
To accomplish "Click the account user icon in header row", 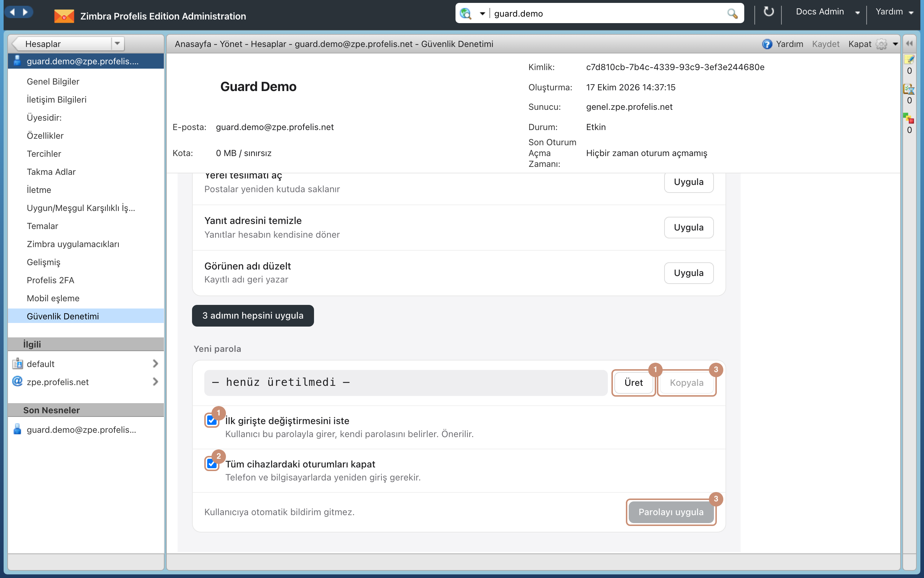I will pos(17,60).
